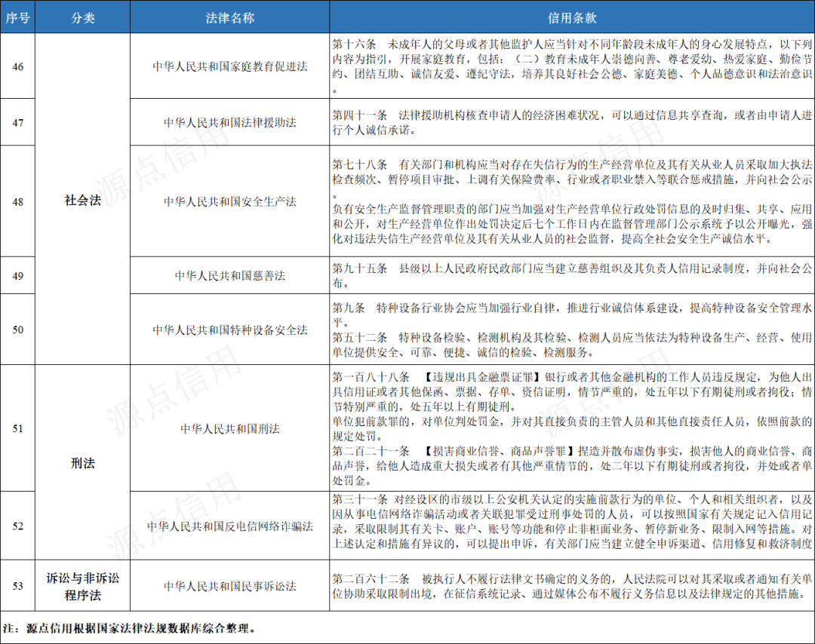
Task: Click the 法律名称 column header
Action: coord(229,16)
